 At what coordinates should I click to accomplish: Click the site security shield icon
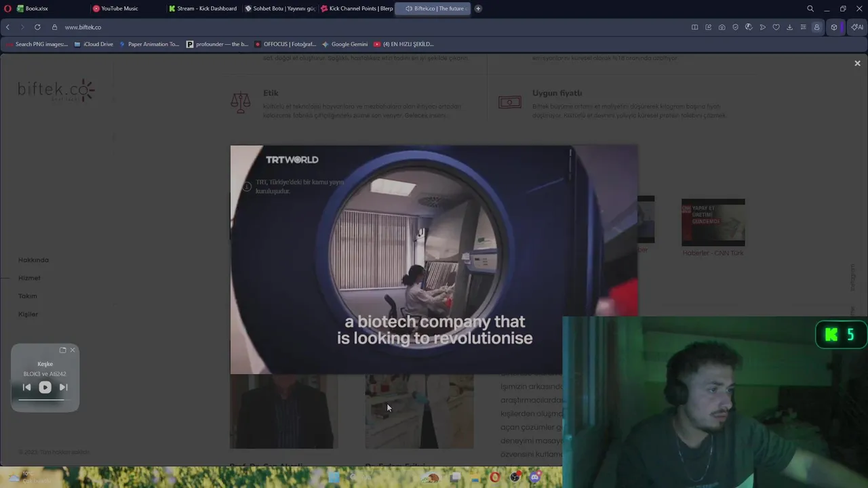click(56, 27)
